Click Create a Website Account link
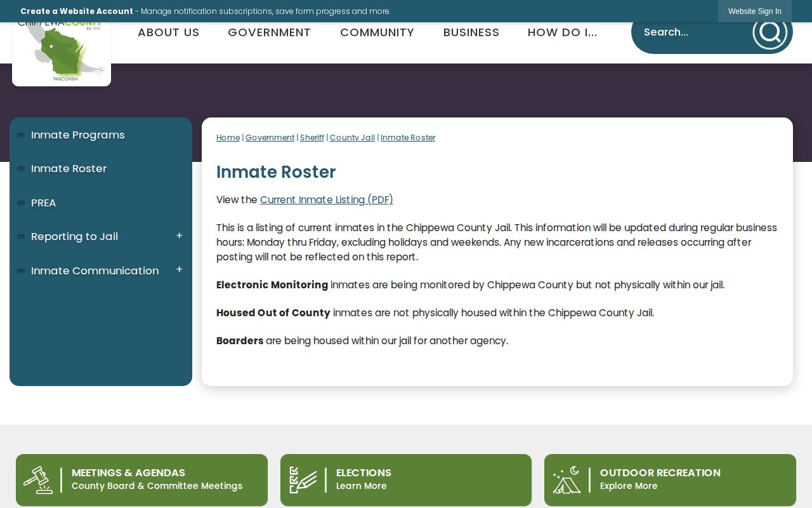The image size is (812, 508). point(77,11)
